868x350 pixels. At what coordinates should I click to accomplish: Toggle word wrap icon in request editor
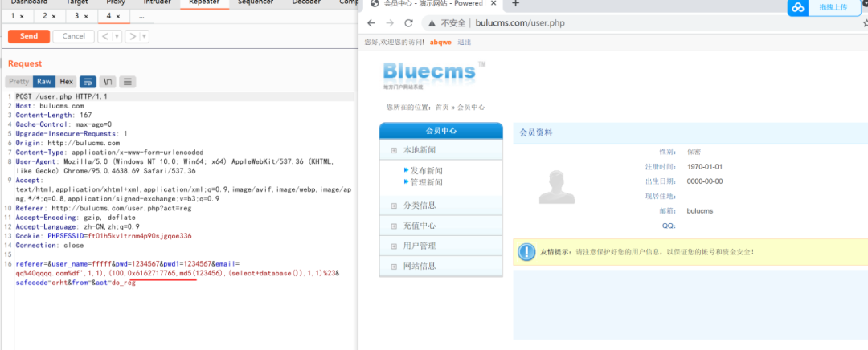tap(88, 82)
